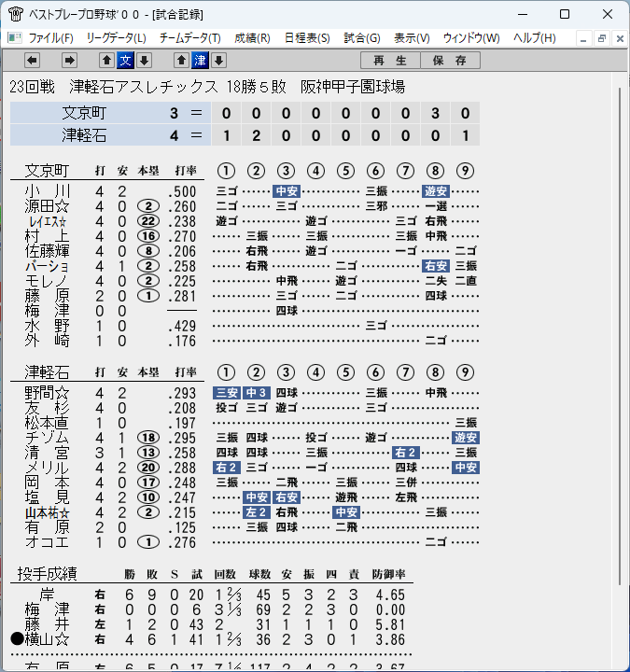Select batter オコエ in 津軽石 lineup

point(48,542)
